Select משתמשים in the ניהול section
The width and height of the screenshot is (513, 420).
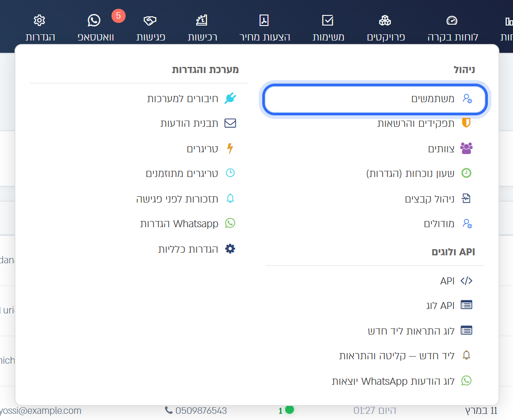click(375, 98)
